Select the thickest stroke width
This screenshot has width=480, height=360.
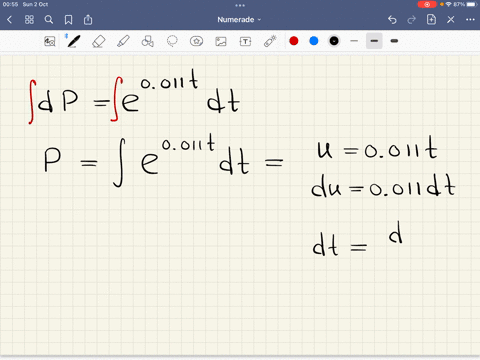pyautogui.click(x=394, y=41)
